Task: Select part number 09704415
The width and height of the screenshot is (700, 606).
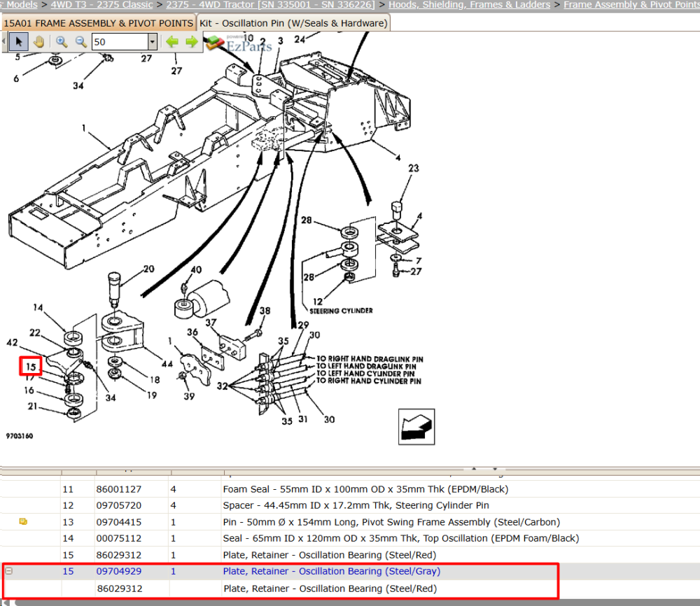Action: pos(119,521)
